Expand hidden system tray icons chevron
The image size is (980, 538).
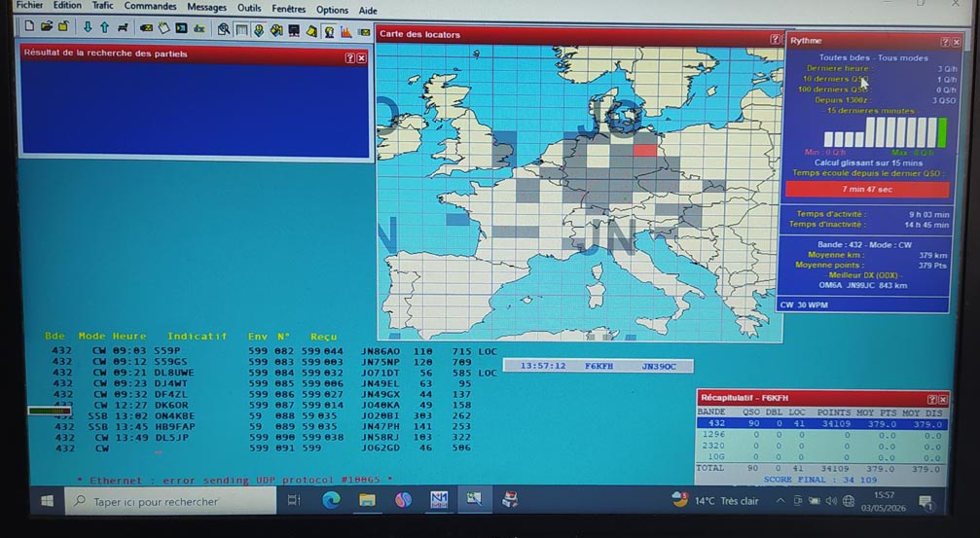pos(780,500)
